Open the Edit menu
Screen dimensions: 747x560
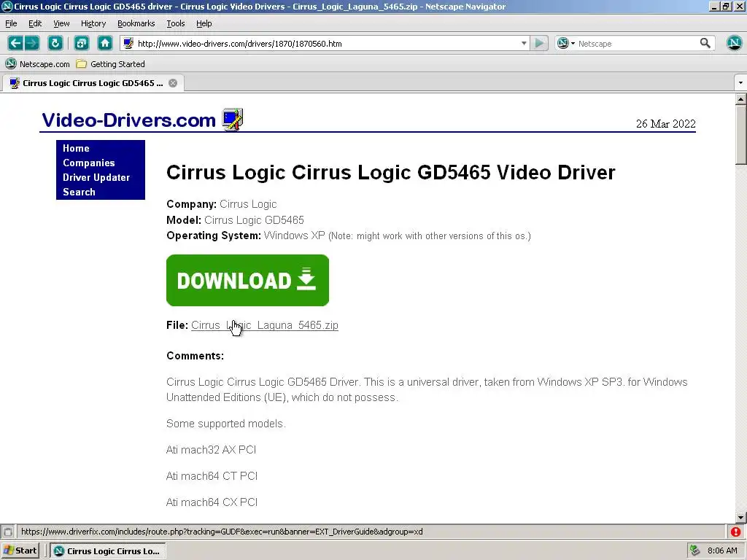pyautogui.click(x=35, y=23)
